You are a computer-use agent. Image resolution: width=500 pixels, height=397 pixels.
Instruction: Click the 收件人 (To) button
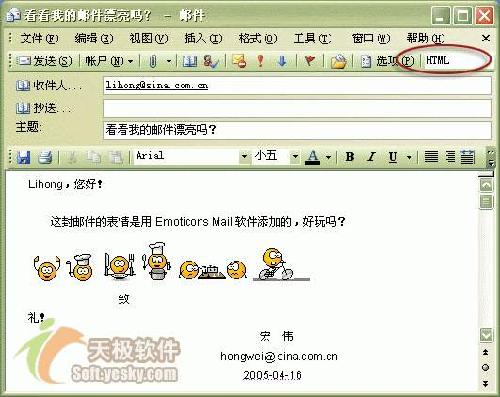[x=49, y=86]
